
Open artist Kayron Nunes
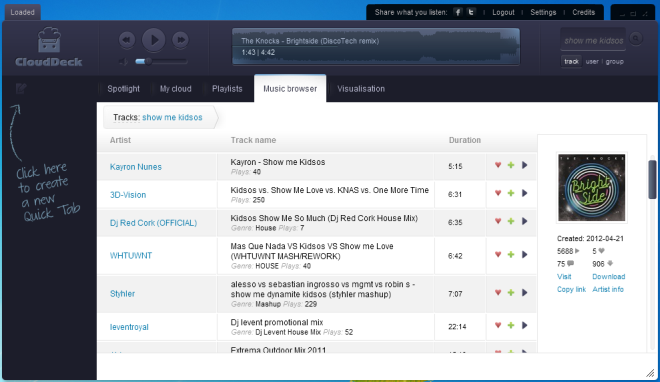click(136, 167)
